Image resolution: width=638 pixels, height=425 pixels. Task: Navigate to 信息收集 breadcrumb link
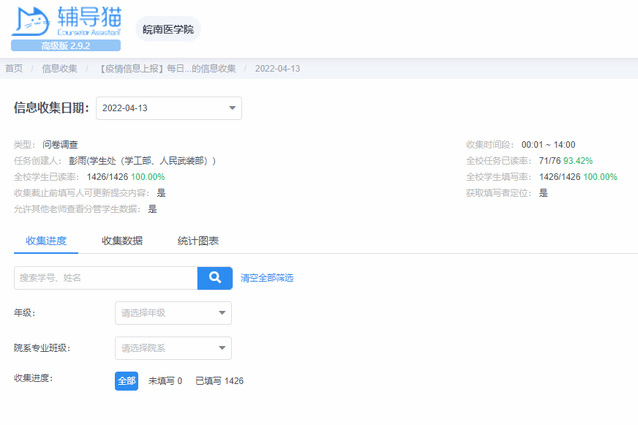point(60,68)
